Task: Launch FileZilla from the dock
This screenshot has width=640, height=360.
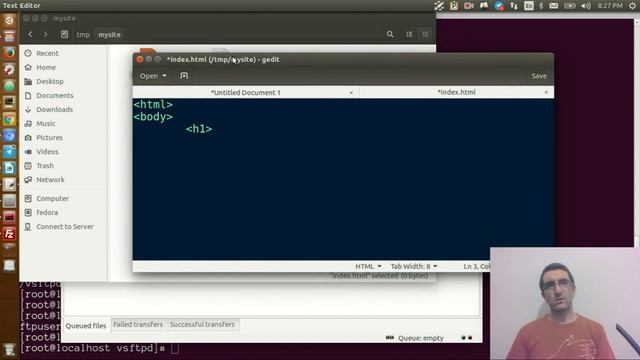Action: 9,234
